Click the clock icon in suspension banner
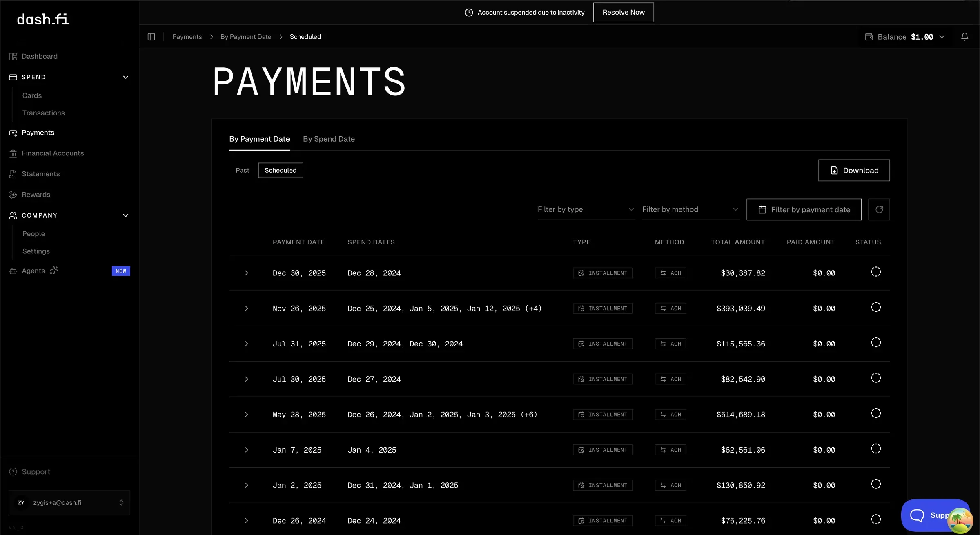This screenshot has width=980, height=535. [469, 13]
